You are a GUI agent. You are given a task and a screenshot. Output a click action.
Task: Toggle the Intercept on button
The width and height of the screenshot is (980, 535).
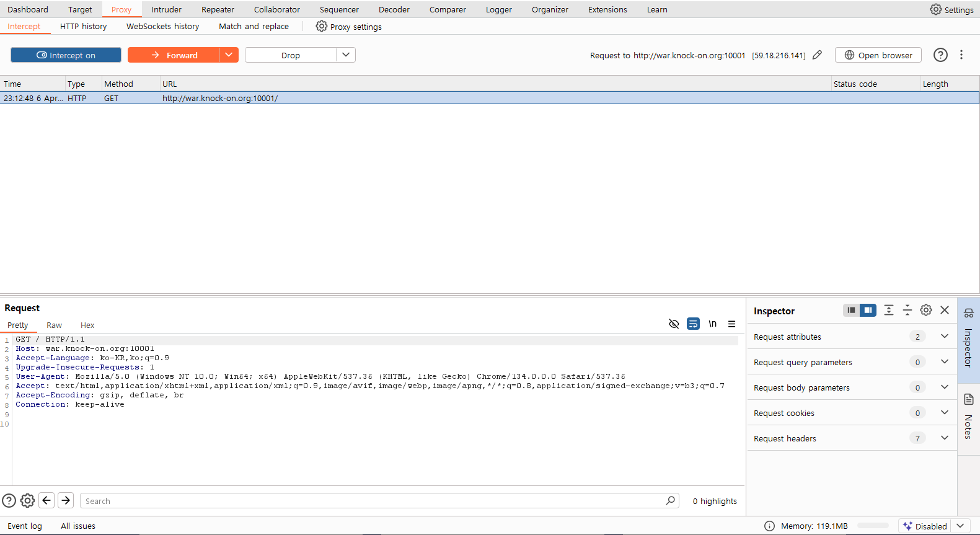66,55
